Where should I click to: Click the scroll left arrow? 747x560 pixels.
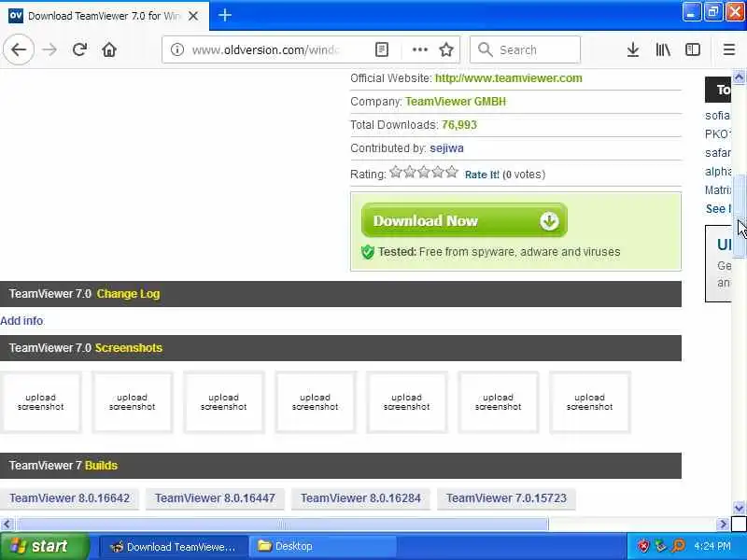[x=7, y=525]
